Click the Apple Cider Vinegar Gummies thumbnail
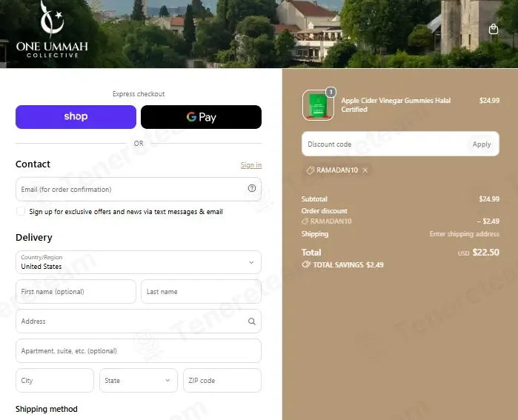This screenshot has width=518, height=420. point(318,105)
